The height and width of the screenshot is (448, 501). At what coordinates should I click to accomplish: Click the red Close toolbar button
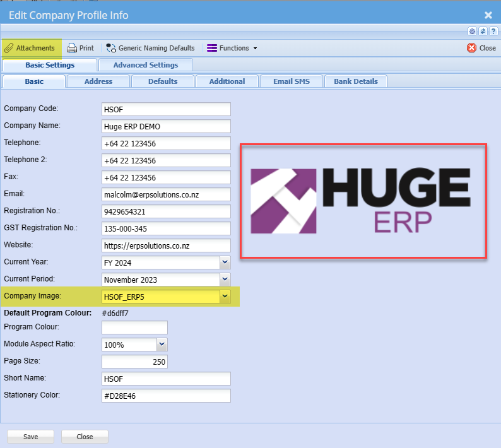(x=481, y=48)
